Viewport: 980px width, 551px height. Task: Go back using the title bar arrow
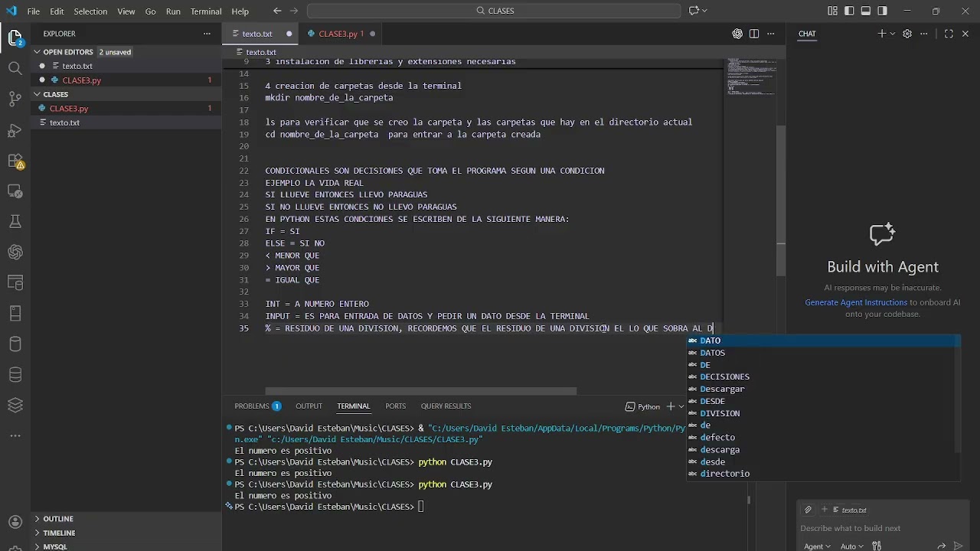(276, 11)
